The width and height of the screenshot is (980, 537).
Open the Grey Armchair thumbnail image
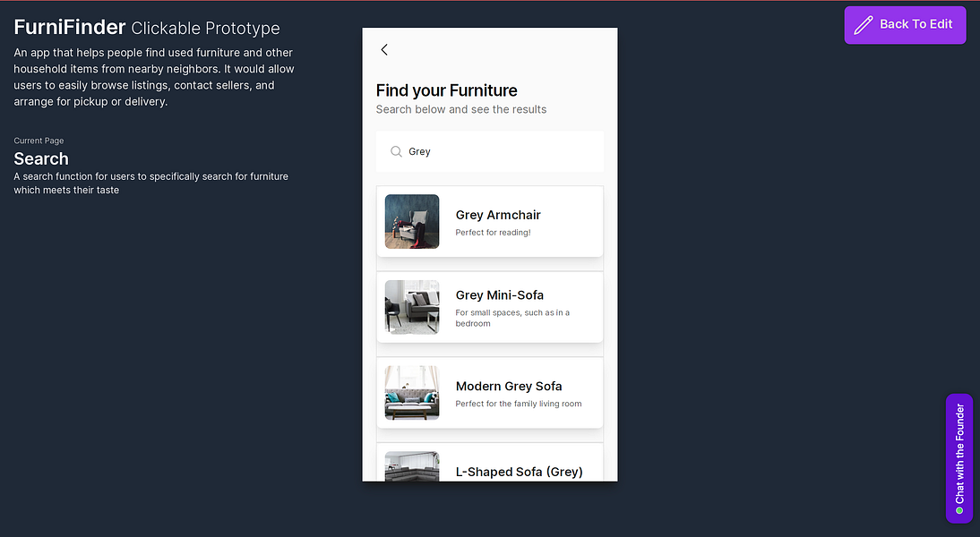tap(412, 222)
